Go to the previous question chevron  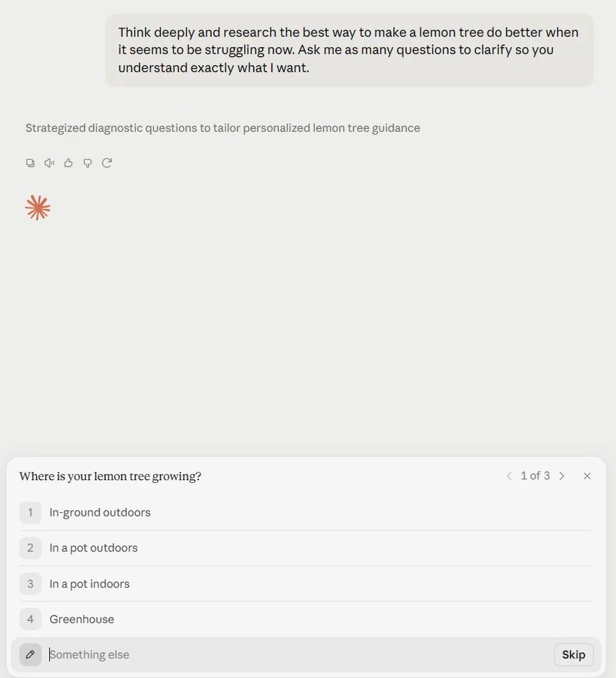(x=509, y=476)
